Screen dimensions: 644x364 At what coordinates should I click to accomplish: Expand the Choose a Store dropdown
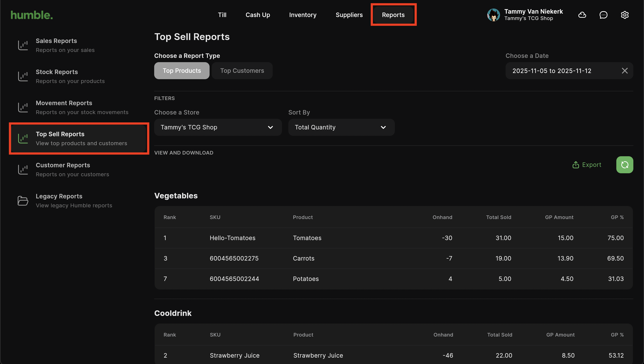pyautogui.click(x=218, y=127)
